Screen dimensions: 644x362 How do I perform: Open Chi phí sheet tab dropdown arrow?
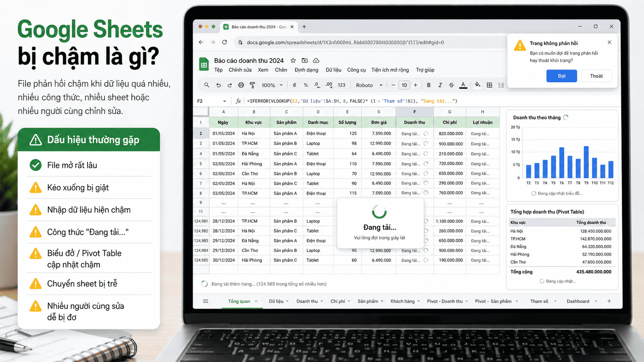coord(349,301)
